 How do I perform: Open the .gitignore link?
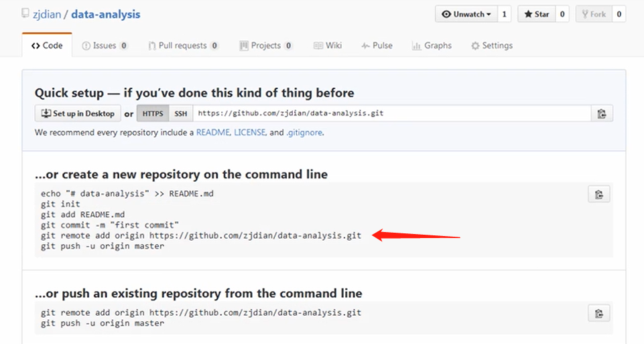(x=304, y=132)
